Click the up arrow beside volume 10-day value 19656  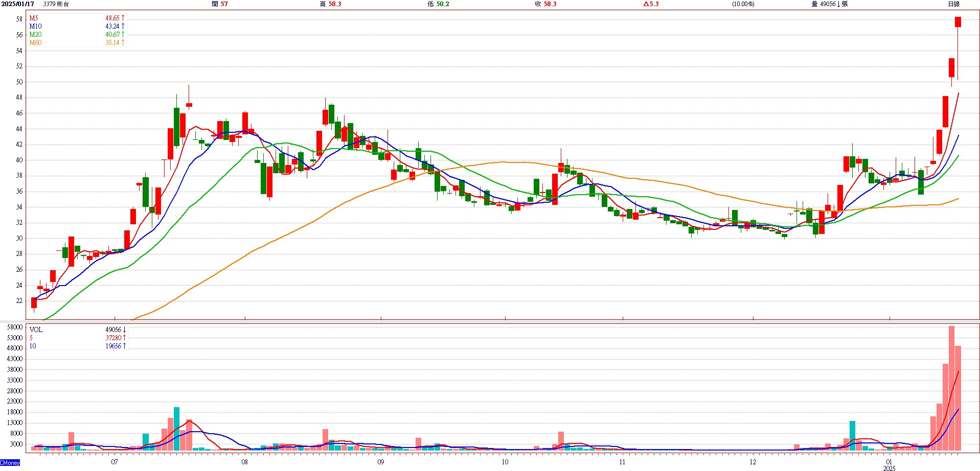coord(124,346)
